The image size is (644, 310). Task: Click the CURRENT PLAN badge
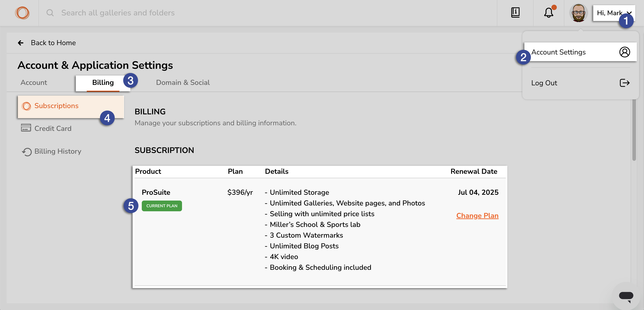tap(162, 206)
